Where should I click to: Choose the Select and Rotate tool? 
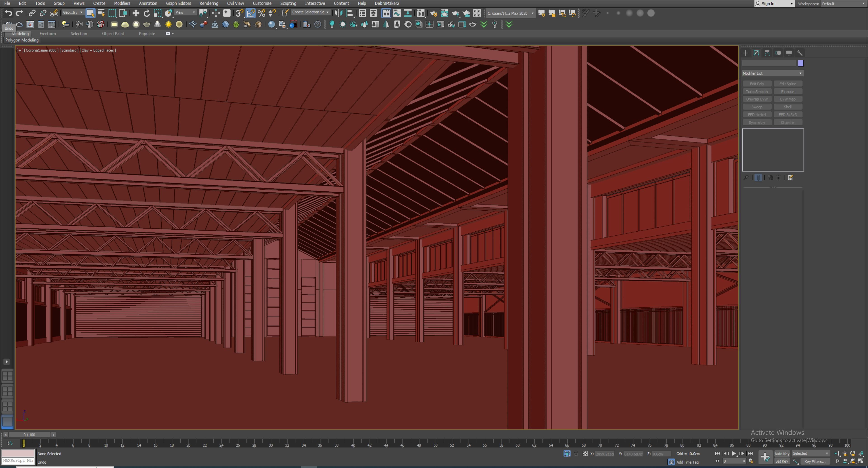pyautogui.click(x=146, y=13)
